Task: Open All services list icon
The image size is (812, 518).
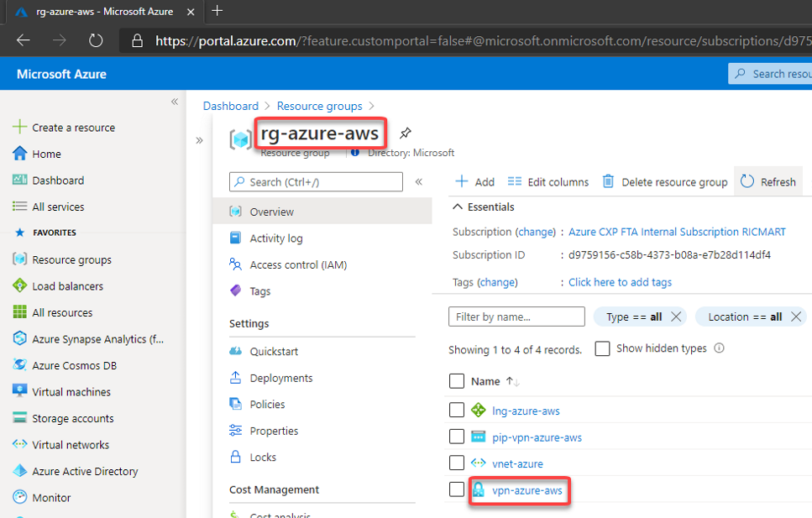Action: 19,207
